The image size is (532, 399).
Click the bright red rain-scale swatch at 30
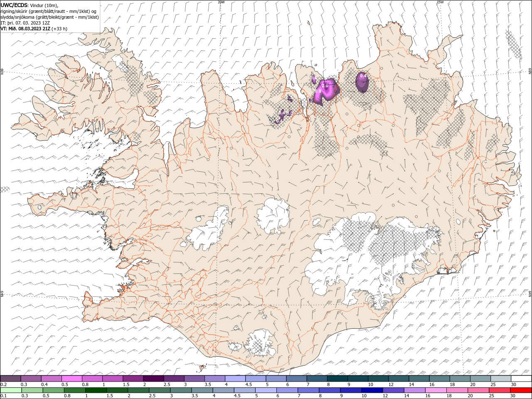(x=521, y=390)
